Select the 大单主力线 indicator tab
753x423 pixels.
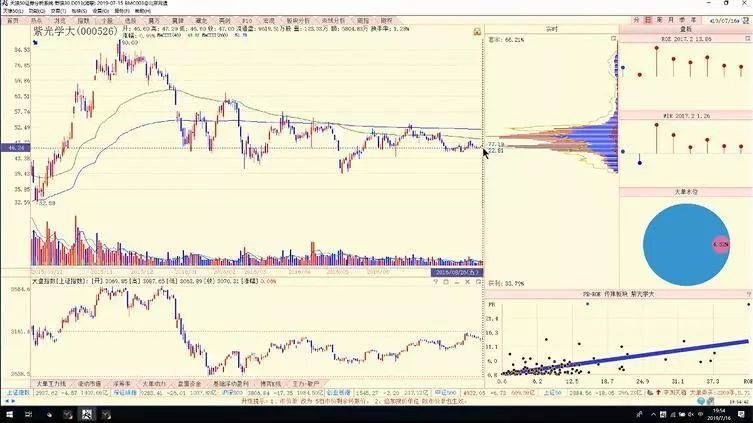51,384
